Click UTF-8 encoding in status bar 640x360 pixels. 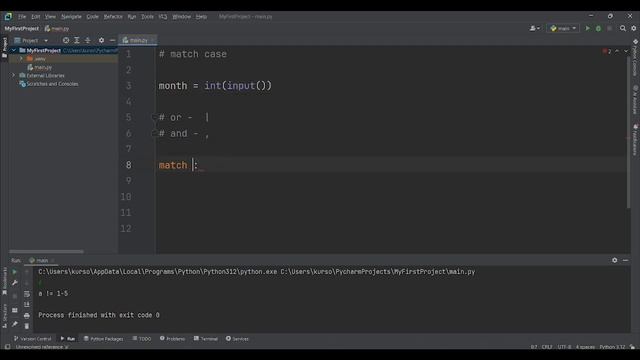coord(564,347)
